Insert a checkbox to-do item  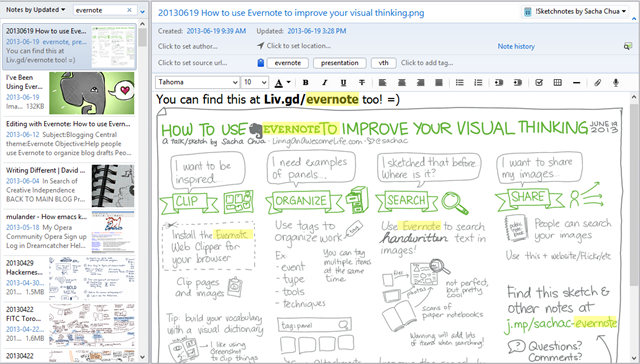(539, 82)
